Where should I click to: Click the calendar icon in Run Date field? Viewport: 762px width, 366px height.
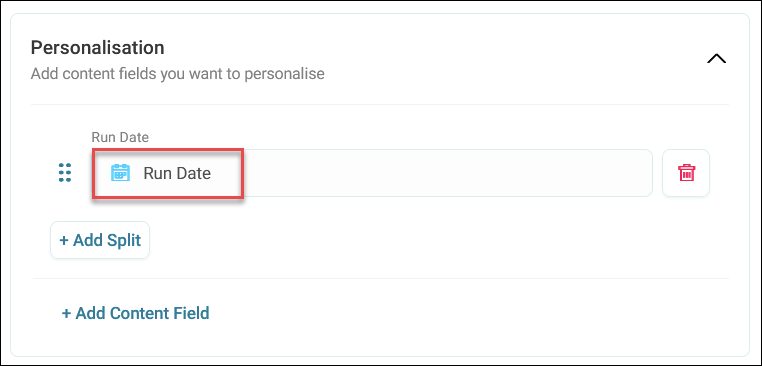[120, 173]
